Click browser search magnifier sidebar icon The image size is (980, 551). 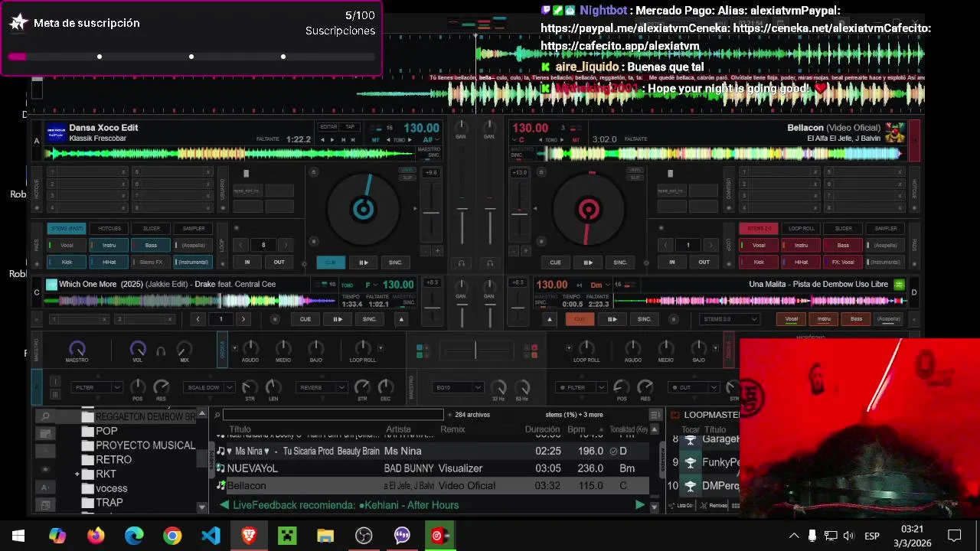click(45, 416)
